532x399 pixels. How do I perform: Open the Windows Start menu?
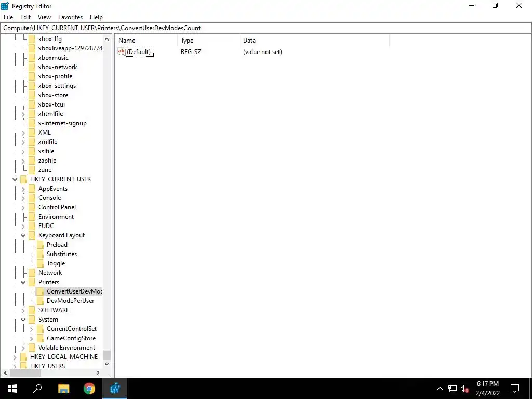point(12,389)
